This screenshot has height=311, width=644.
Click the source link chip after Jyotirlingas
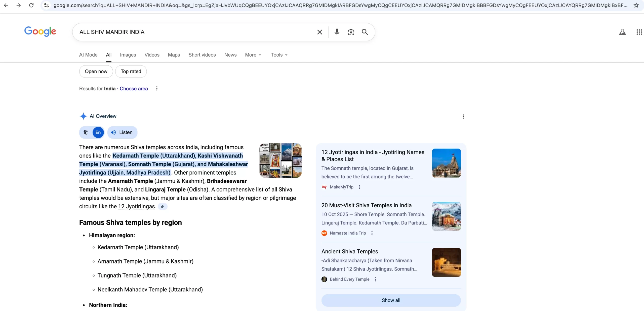coord(163,206)
